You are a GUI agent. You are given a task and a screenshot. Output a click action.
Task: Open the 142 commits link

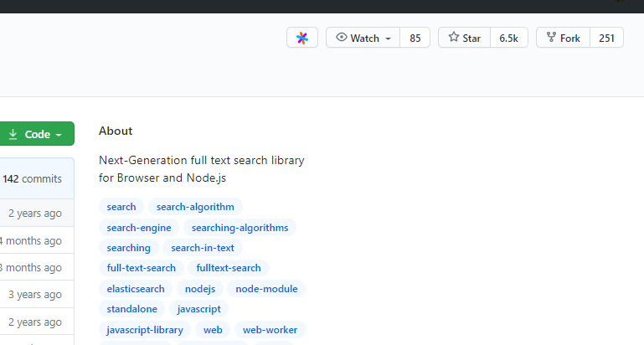32,178
